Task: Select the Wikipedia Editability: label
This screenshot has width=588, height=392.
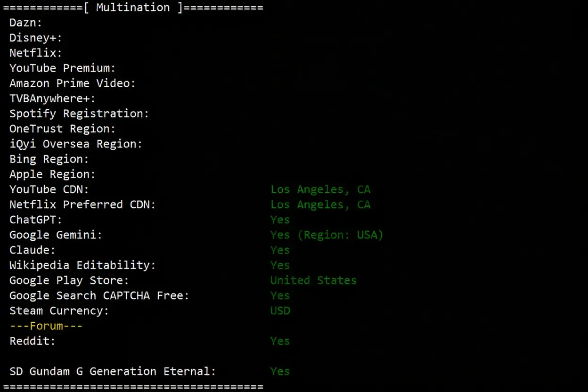Action: pos(82,265)
